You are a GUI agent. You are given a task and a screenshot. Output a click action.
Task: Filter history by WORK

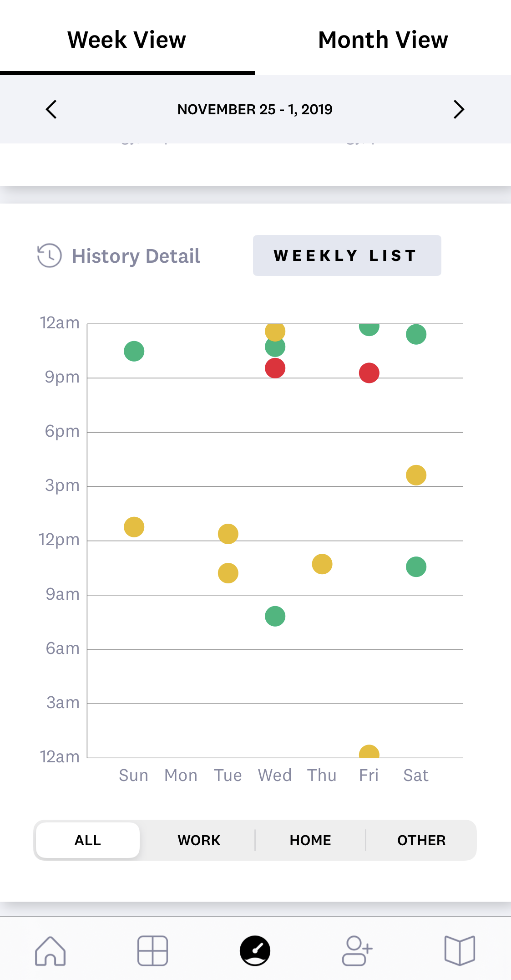pyautogui.click(x=199, y=840)
